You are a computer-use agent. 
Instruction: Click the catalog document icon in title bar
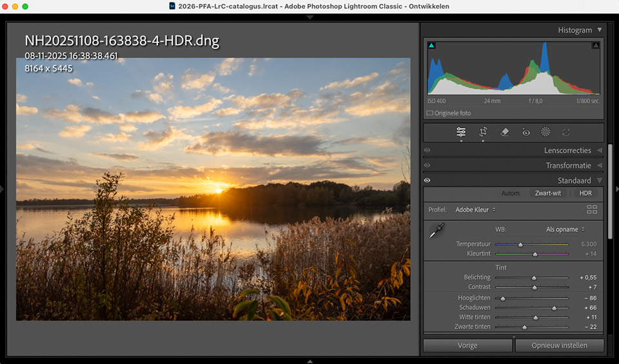172,6
